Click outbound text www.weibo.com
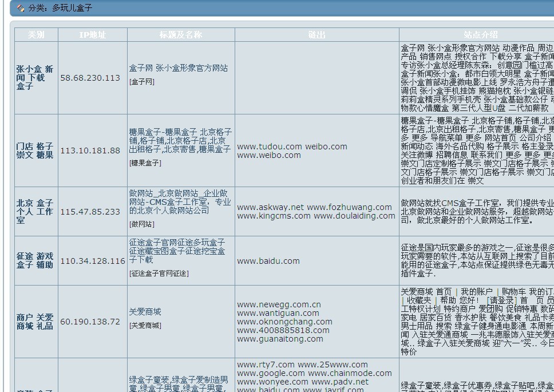The width and height of the screenshot is (554, 392). tap(269, 156)
